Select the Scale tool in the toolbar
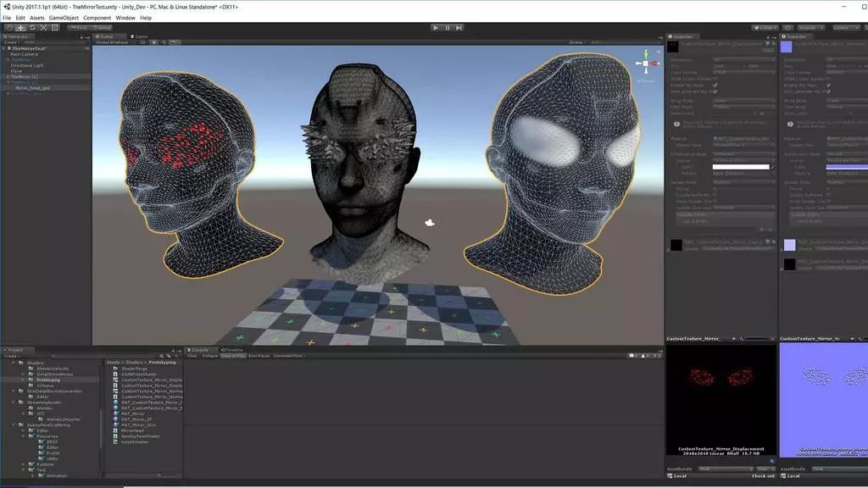The width and height of the screenshot is (868, 488). [x=44, y=27]
